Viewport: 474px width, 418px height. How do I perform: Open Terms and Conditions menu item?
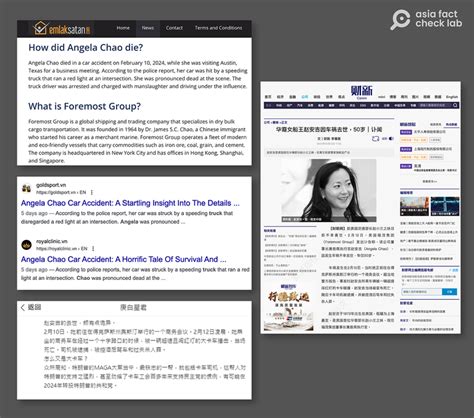click(219, 28)
